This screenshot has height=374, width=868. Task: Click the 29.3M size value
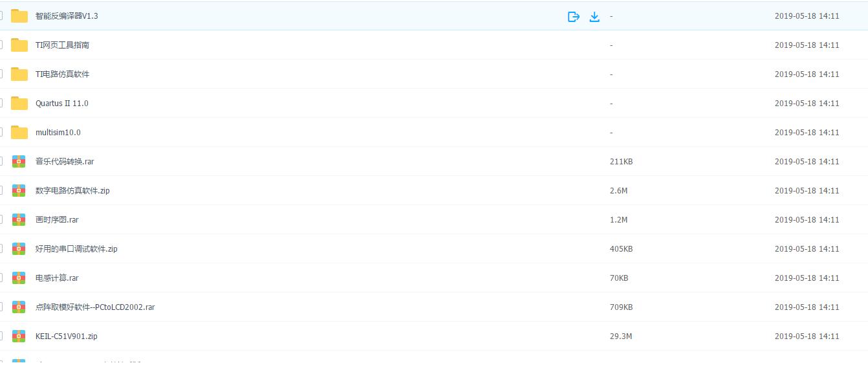(x=621, y=336)
